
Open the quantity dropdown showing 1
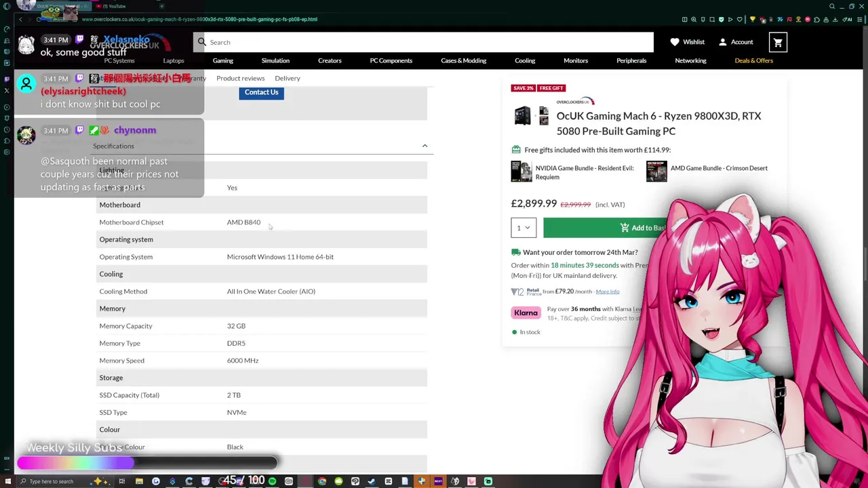(x=524, y=228)
